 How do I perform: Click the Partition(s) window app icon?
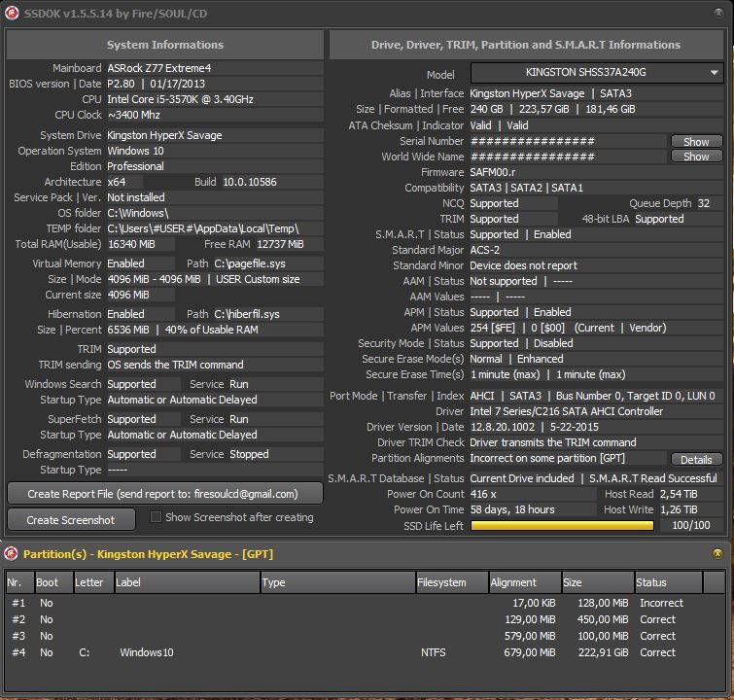(12, 554)
